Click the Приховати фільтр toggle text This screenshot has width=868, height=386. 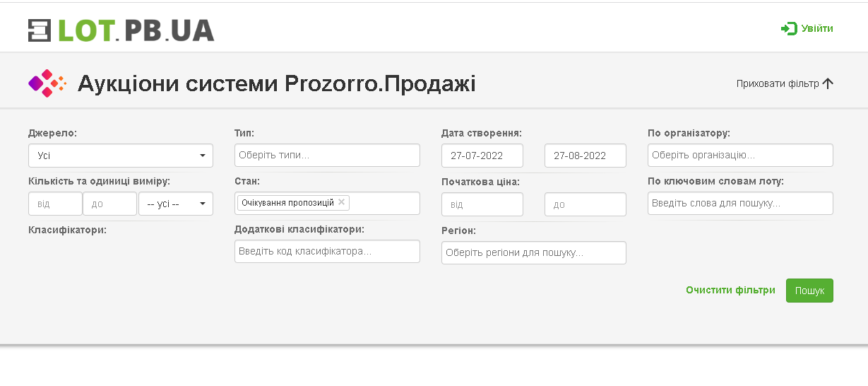tap(777, 83)
